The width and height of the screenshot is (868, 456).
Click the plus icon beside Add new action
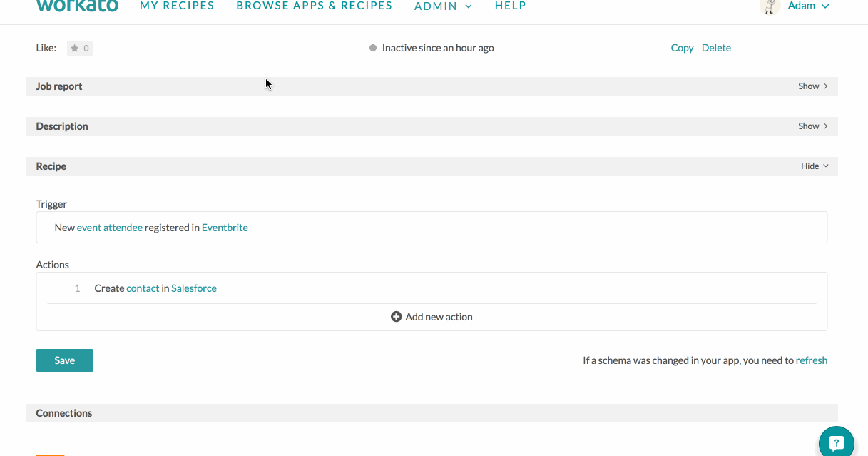(x=397, y=317)
